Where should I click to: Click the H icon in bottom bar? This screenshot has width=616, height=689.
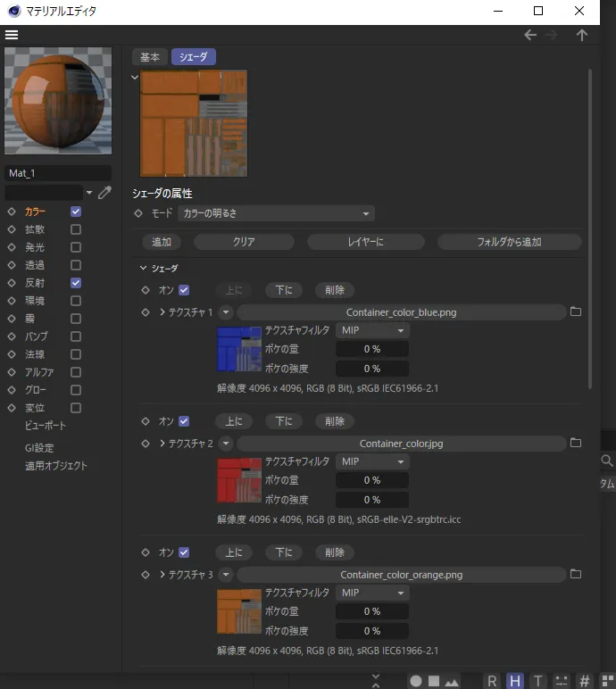(x=515, y=681)
